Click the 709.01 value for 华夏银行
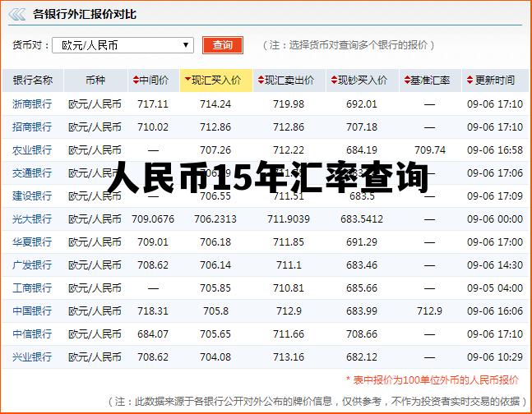Image resolution: width=532 pixels, height=414 pixels. pyautogui.click(x=153, y=242)
